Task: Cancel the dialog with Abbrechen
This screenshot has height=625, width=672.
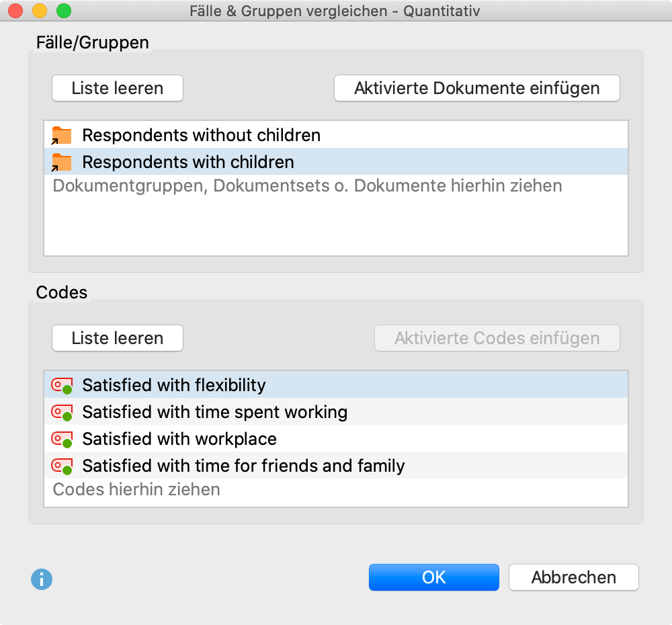Action: click(x=573, y=577)
